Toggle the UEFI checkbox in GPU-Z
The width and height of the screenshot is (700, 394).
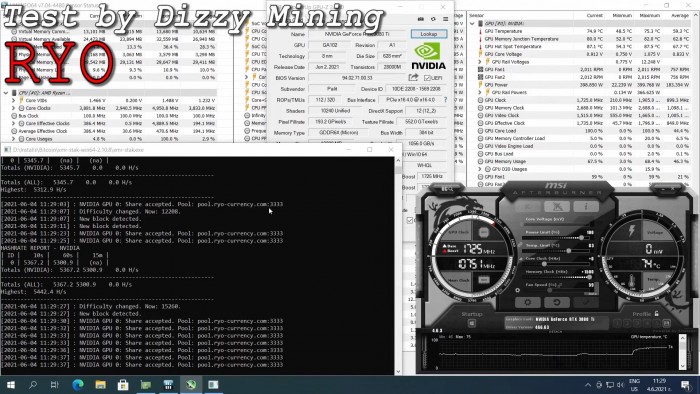tap(427, 78)
